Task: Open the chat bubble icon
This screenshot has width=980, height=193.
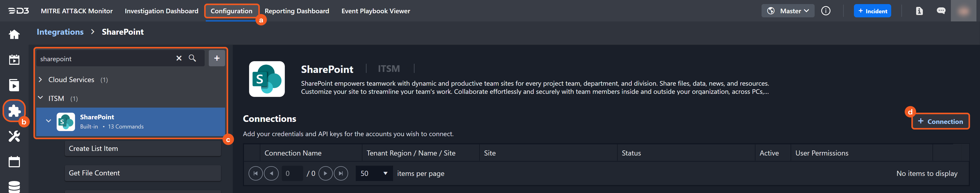Action: tap(941, 11)
